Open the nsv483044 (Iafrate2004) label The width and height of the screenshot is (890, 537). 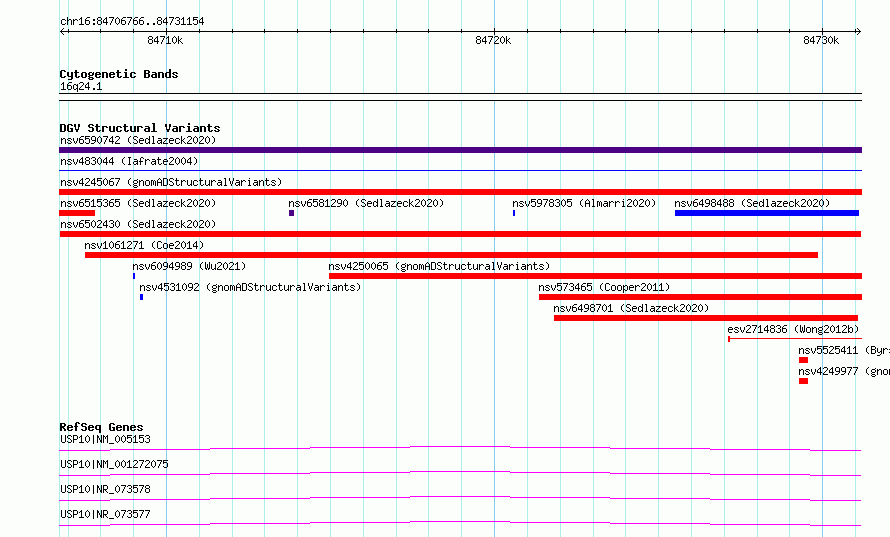click(x=129, y=161)
